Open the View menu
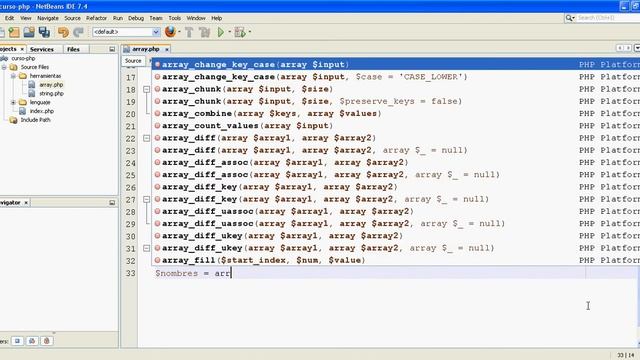The width and height of the screenshot is (640, 360). (x=26, y=18)
